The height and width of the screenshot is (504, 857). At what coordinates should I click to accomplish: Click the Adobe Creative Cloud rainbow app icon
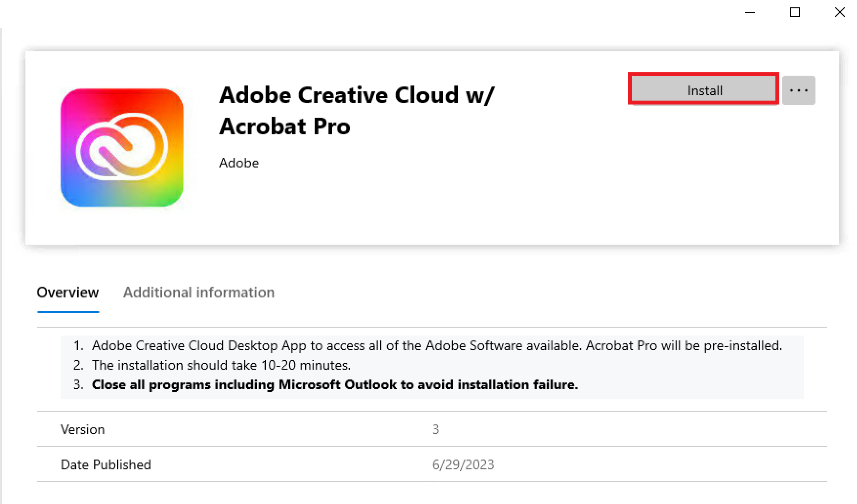coord(122,147)
